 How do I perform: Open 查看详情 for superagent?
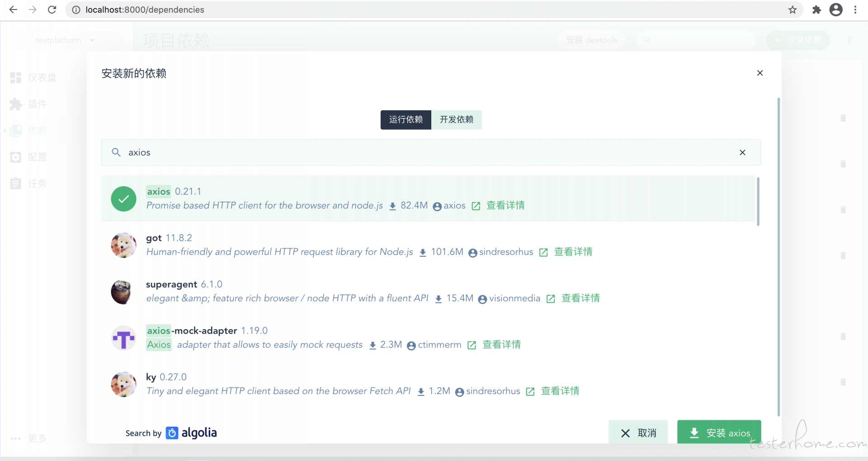(x=580, y=298)
